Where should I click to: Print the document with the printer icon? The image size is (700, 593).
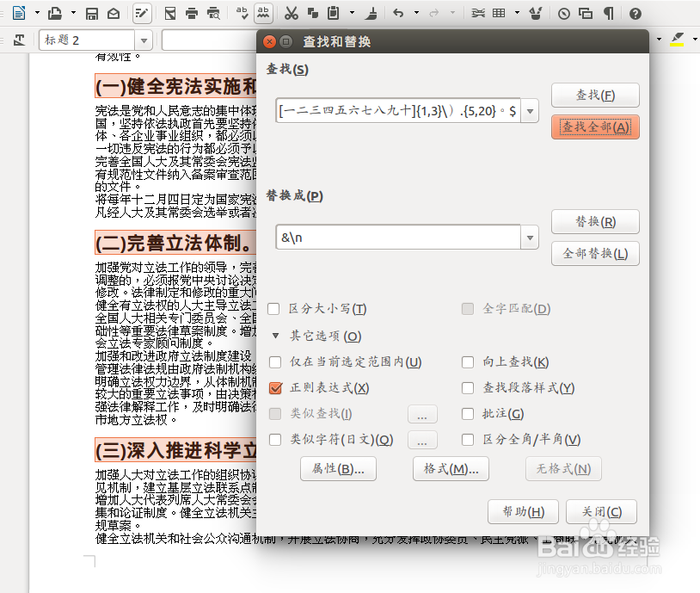coord(192,14)
